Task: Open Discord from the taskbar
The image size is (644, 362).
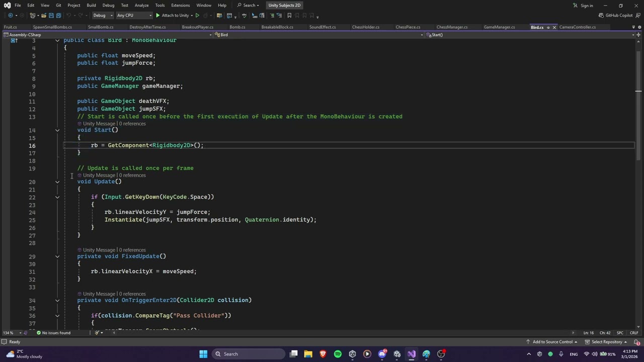Action: tap(382, 354)
